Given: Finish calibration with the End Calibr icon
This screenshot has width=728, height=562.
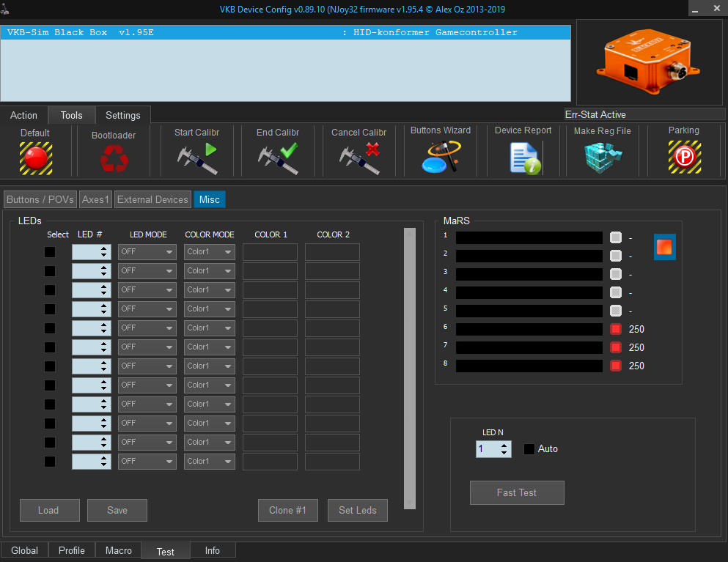Looking at the screenshot, I should point(278,159).
